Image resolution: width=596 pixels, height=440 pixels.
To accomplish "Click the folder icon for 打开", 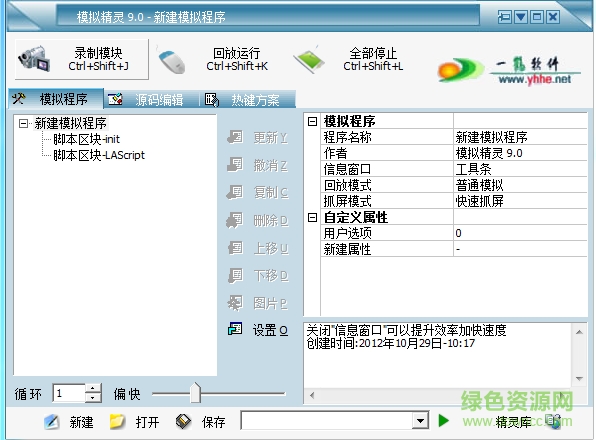I will point(117,422).
